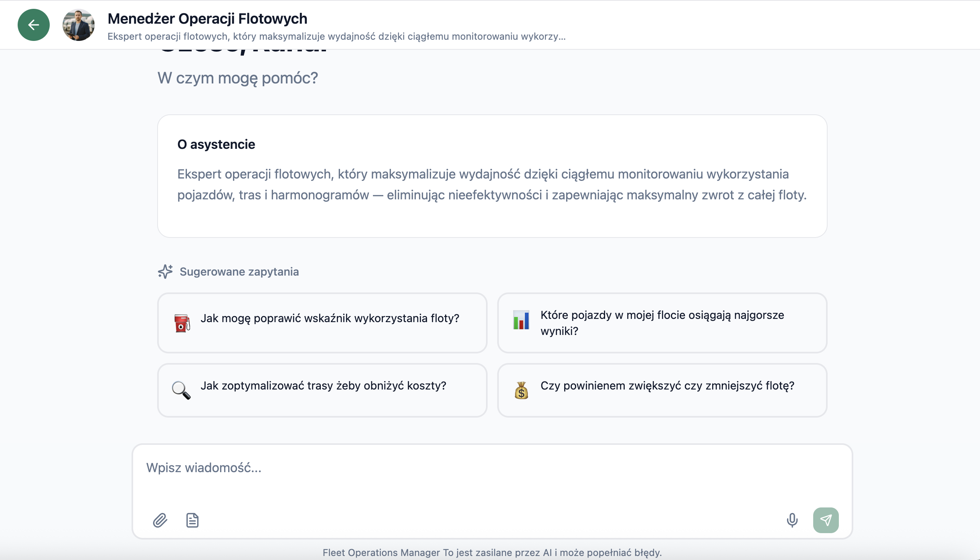The height and width of the screenshot is (560, 980).
Task: Pick suggestion about increasing or decreasing the fleet
Action: (662, 390)
